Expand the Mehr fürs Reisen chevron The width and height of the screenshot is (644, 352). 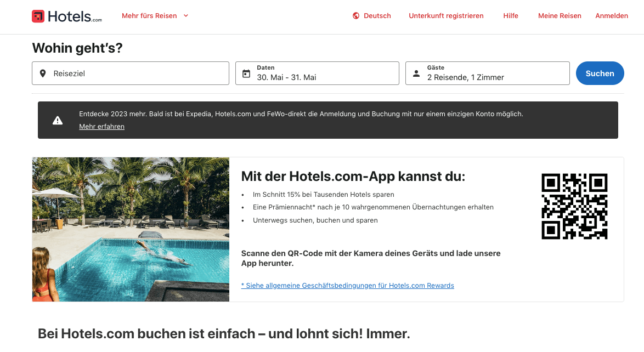point(185,15)
